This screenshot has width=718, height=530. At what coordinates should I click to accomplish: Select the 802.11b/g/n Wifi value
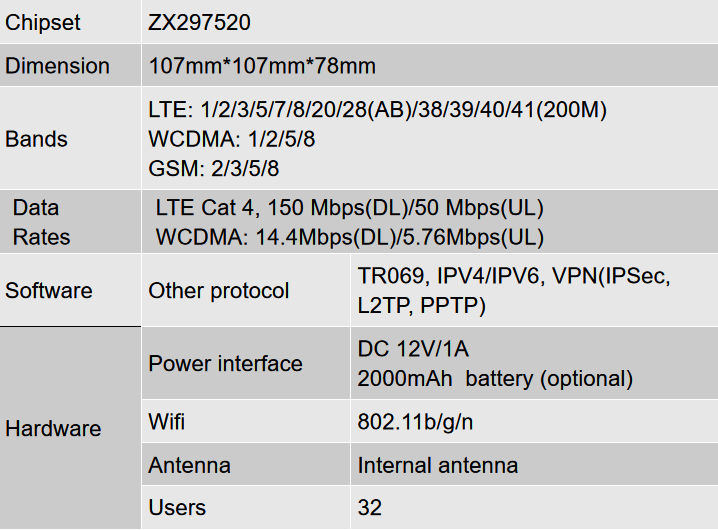coord(415,422)
